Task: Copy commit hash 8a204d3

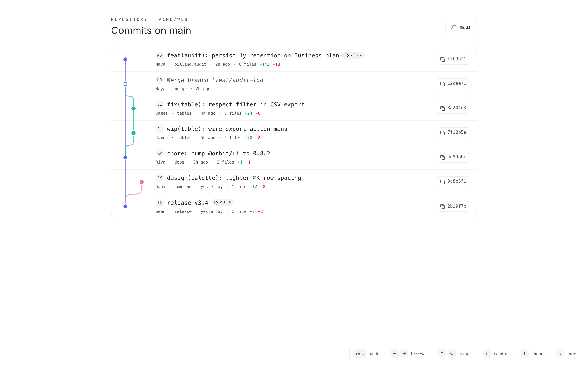Action: (453, 108)
